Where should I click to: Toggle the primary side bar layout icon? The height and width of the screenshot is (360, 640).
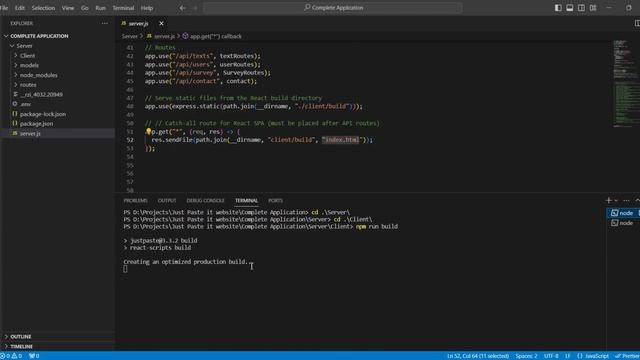point(558,8)
